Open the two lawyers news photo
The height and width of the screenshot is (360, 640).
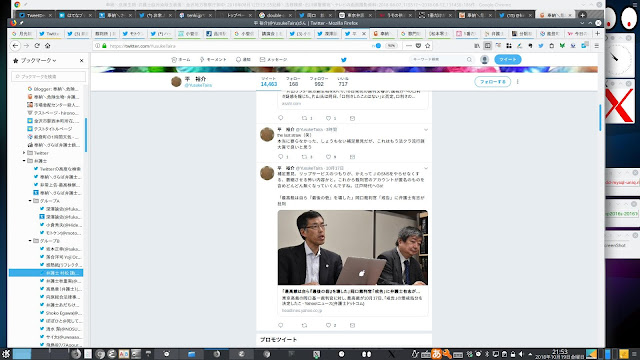353,247
